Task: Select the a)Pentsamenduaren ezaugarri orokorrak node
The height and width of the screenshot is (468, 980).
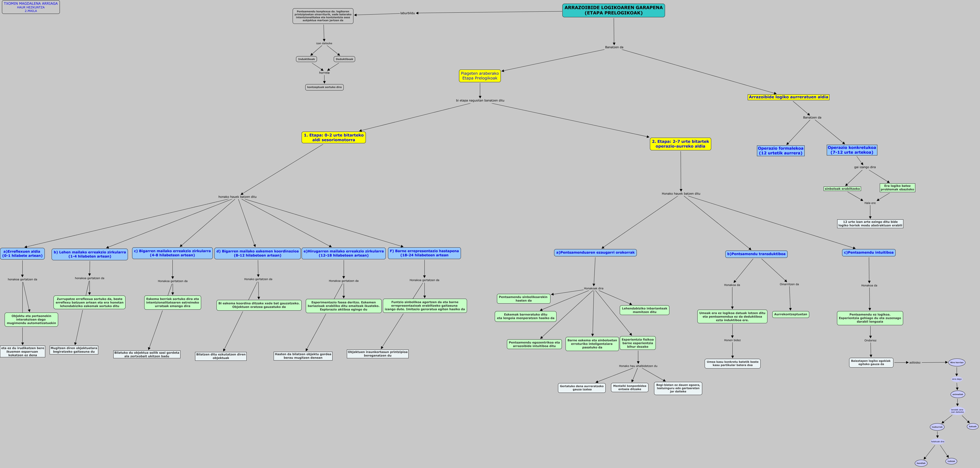Action: pos(595,252)
